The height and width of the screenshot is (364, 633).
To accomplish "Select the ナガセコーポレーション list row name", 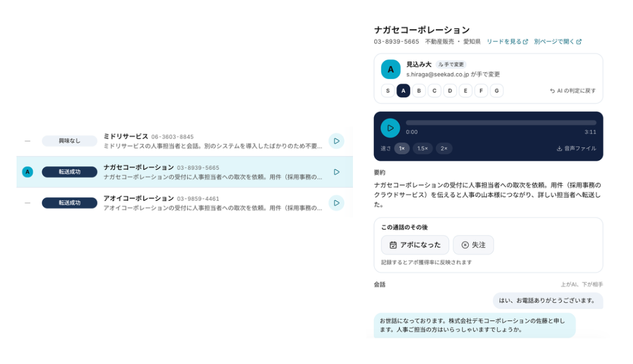I will (138, 167).
